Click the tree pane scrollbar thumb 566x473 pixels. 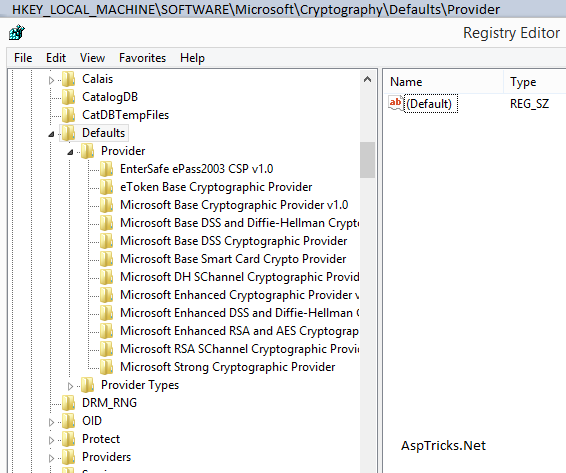pos(367,160)
